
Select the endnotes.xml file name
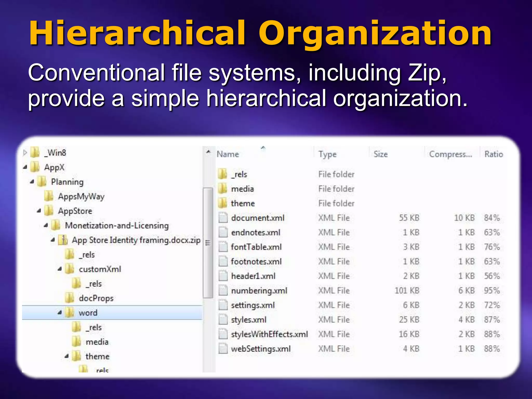tap(256, 232)
